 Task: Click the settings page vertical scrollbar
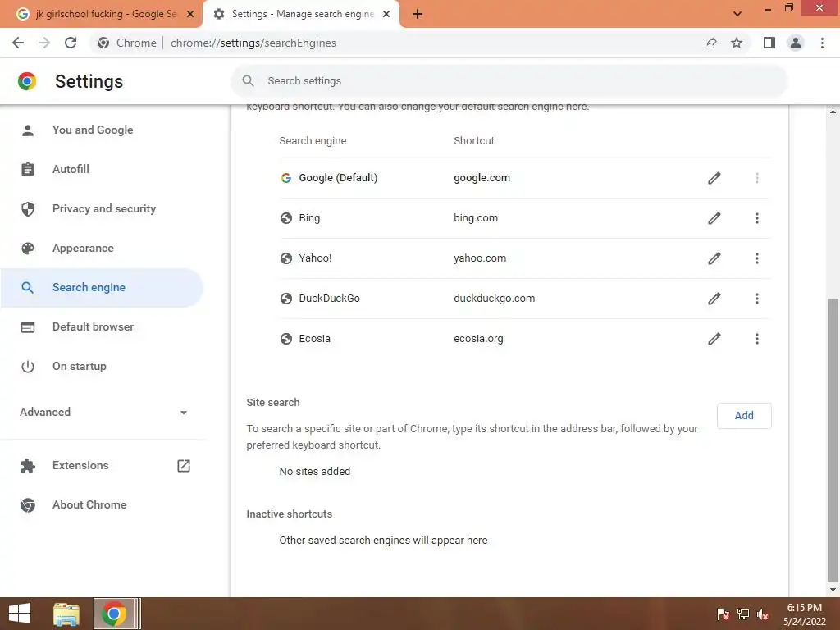click(x=833, y=440)
